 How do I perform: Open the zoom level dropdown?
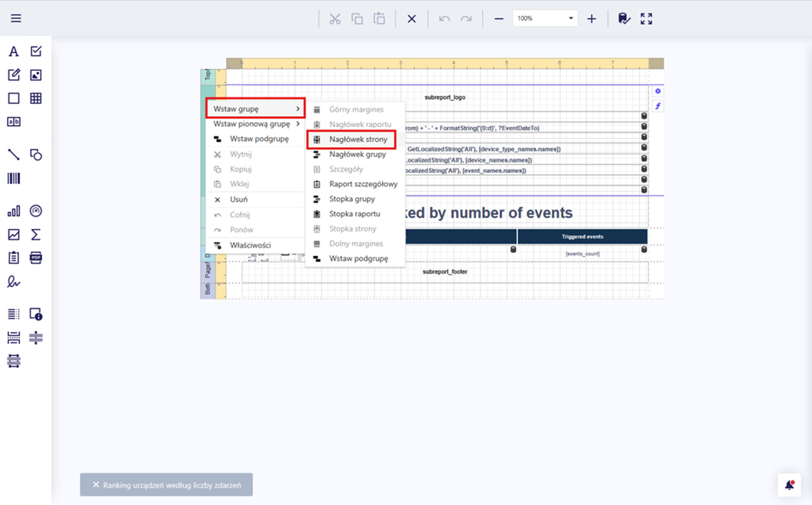point(571,19)
